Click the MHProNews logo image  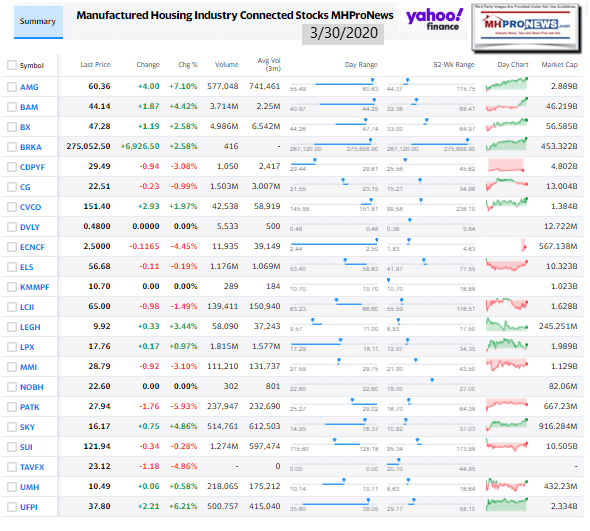526,27
